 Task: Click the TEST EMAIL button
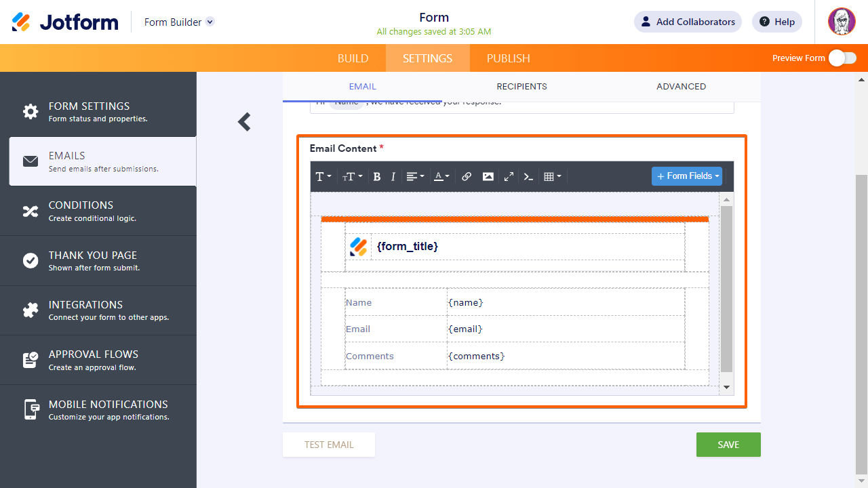[329, 445]
